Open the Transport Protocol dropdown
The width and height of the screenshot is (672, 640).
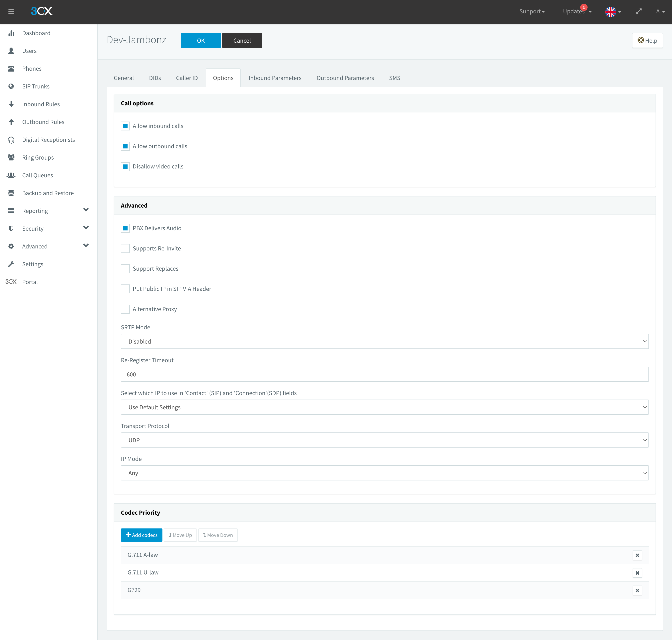coord(384,440)
